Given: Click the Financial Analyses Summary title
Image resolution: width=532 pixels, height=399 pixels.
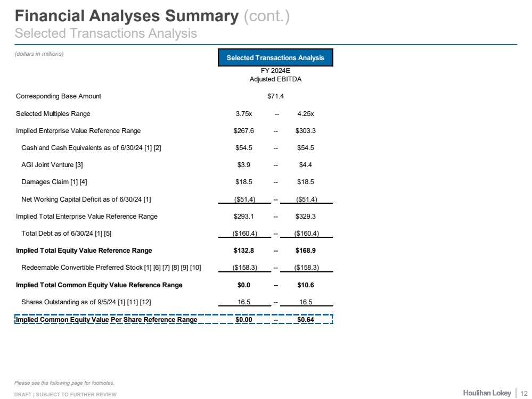Looking at the screenshot, I should click(x=127, y=16).
